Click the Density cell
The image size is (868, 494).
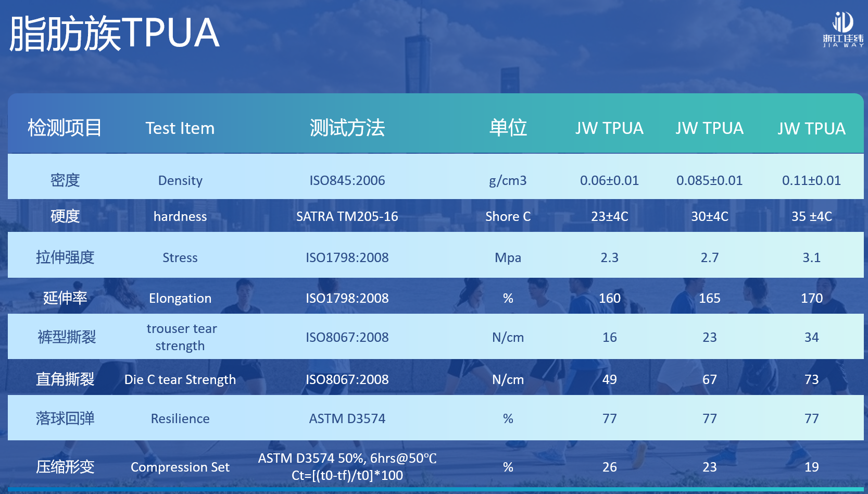(180, 181)
